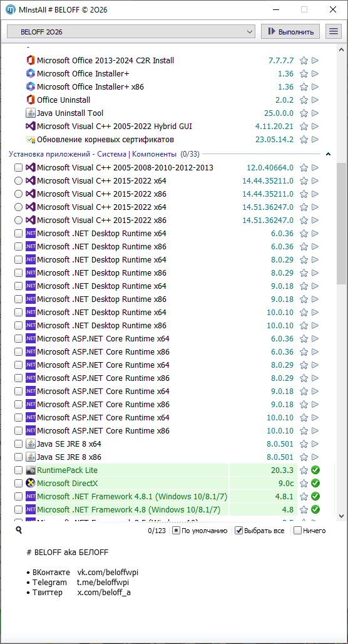
Task: Run Java SE JRE 8 x86 play arrow
Action: pos(315,457)
